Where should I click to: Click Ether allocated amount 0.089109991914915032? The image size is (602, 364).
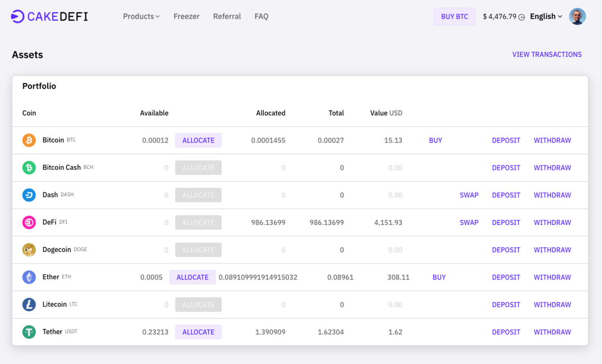258,277
